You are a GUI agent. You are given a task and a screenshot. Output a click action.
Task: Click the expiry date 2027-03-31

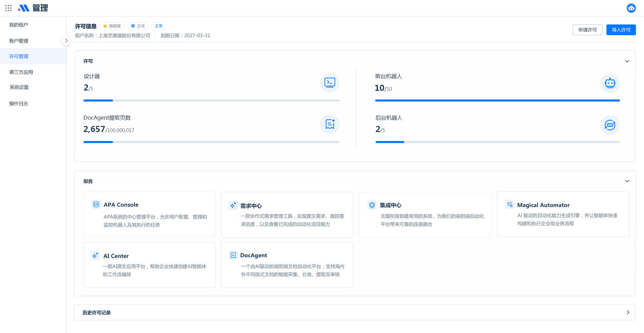(x=197, y=36)
